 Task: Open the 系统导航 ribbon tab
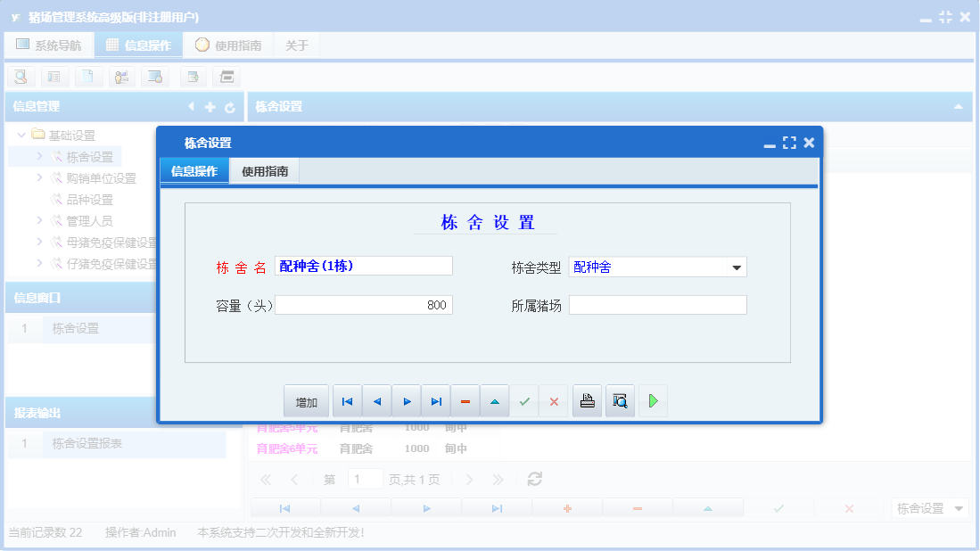pyautogui.click(x=50, y=44)
